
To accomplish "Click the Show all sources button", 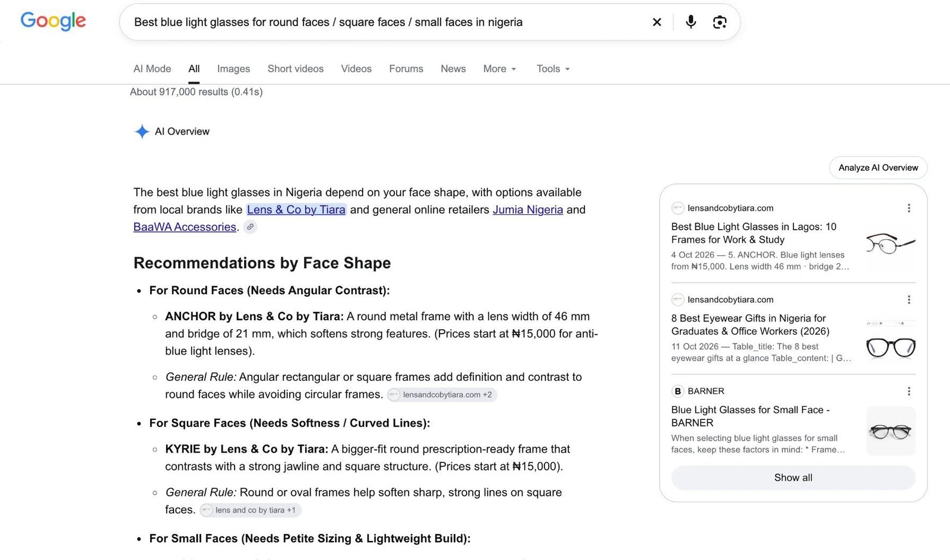I will 793,478.
